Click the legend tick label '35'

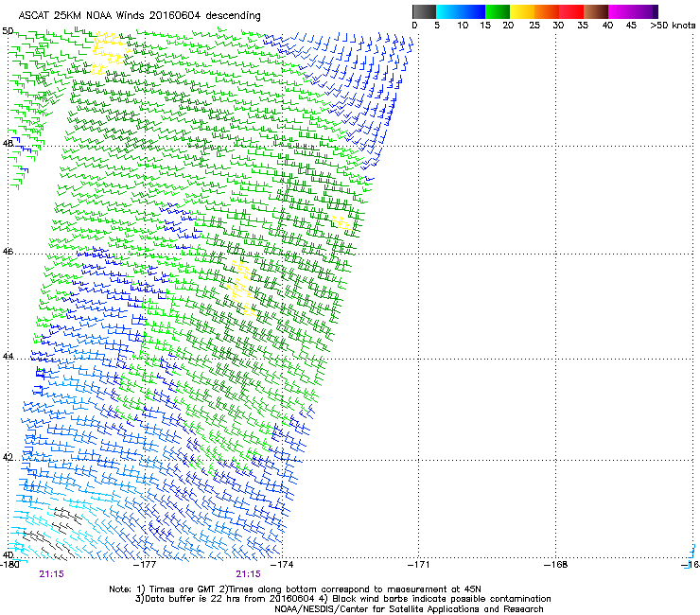point(583,26)
